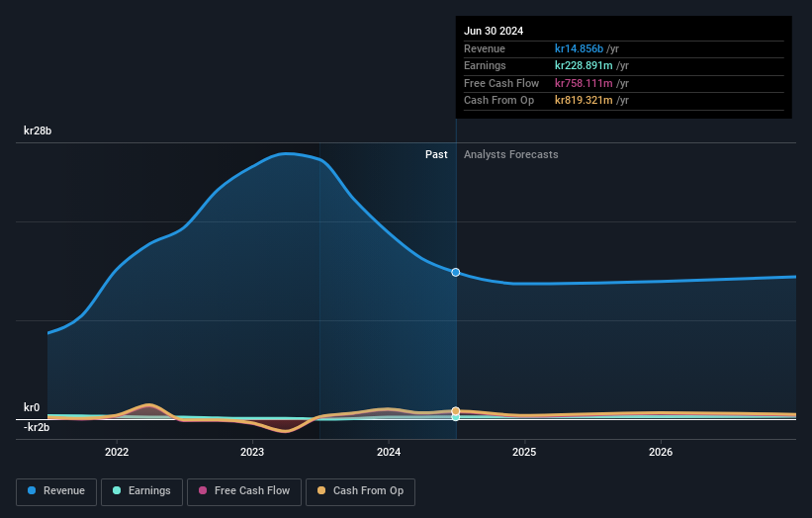Click the 2025 x-axis label
This screenshot has width=812, height=518.
point(524,452)
